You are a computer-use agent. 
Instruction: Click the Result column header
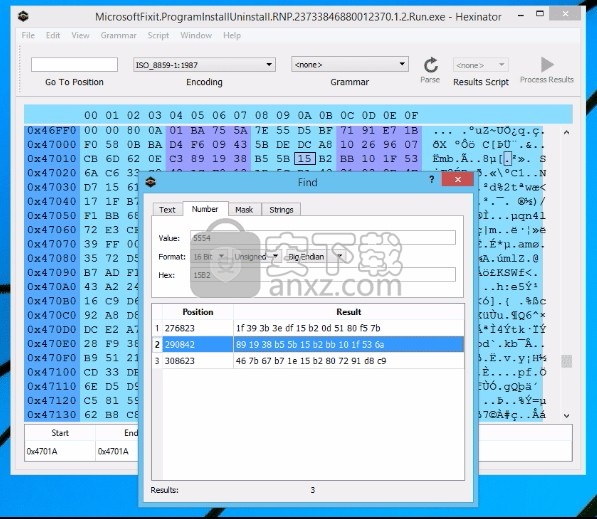pyautogui.click(x=348, y=312)
